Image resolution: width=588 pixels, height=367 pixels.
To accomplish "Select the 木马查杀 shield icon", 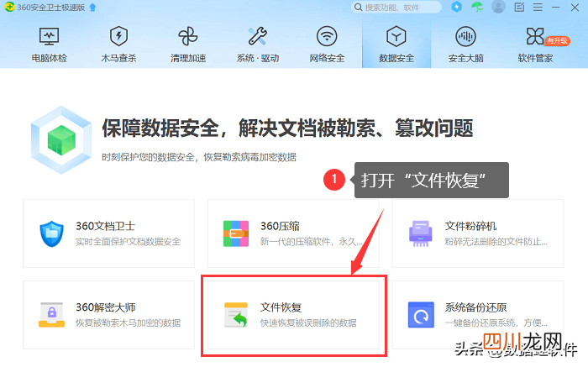I will tap(118, 36).
